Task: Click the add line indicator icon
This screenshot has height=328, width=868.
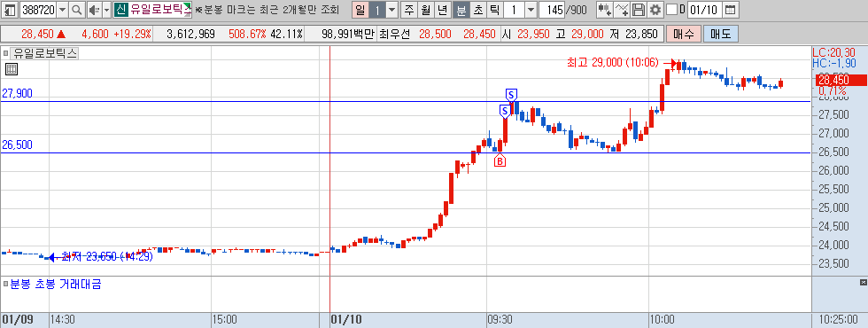Action: click(622, 10)
